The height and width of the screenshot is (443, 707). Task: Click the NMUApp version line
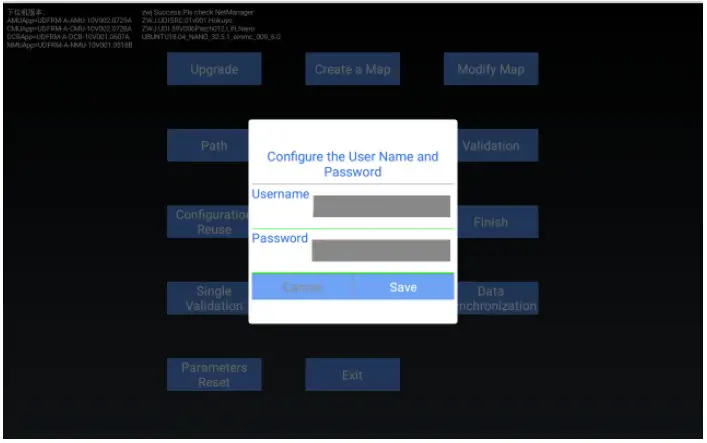tap(69, 45)
